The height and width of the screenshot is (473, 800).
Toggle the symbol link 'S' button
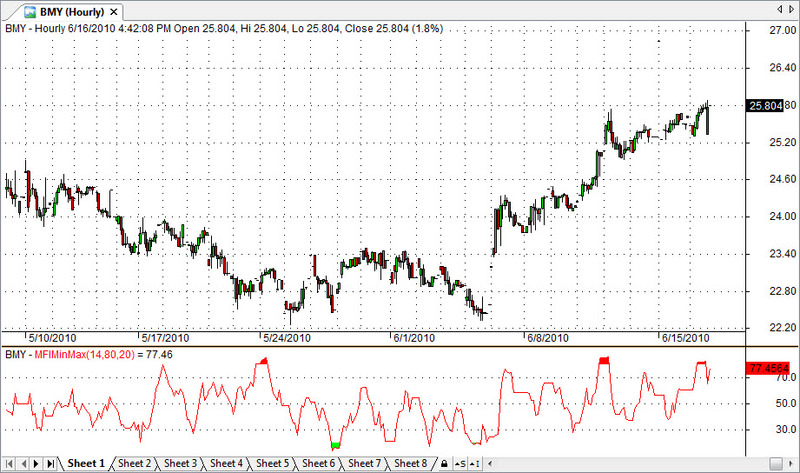pos(460,464)
